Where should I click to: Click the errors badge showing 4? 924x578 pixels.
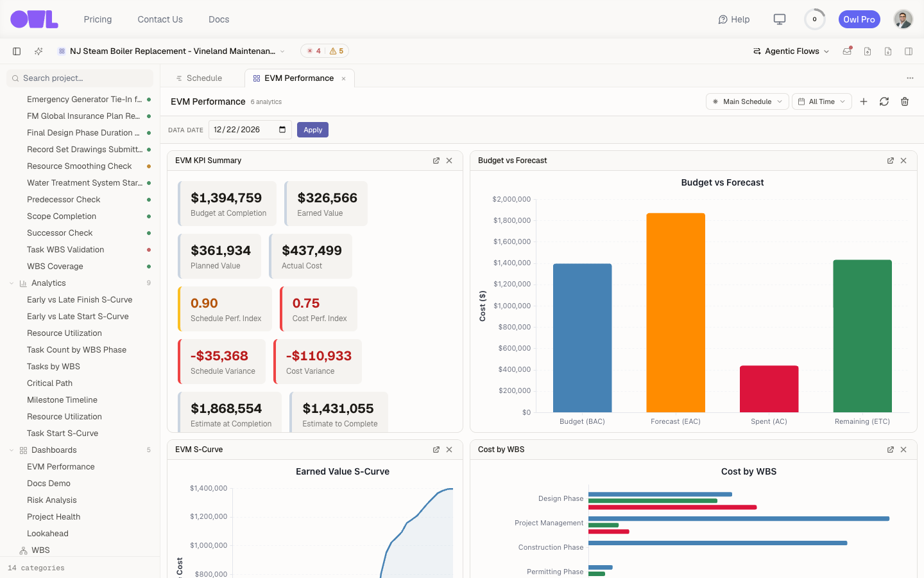coord(314,51)
